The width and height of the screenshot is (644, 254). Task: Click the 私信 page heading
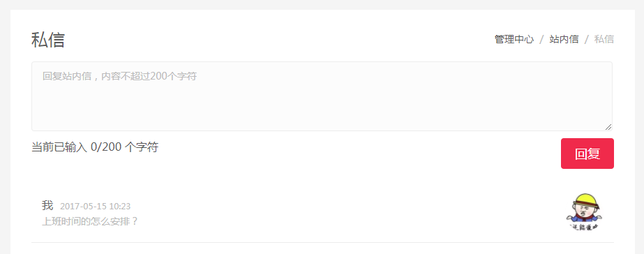(x=48, y=40)
